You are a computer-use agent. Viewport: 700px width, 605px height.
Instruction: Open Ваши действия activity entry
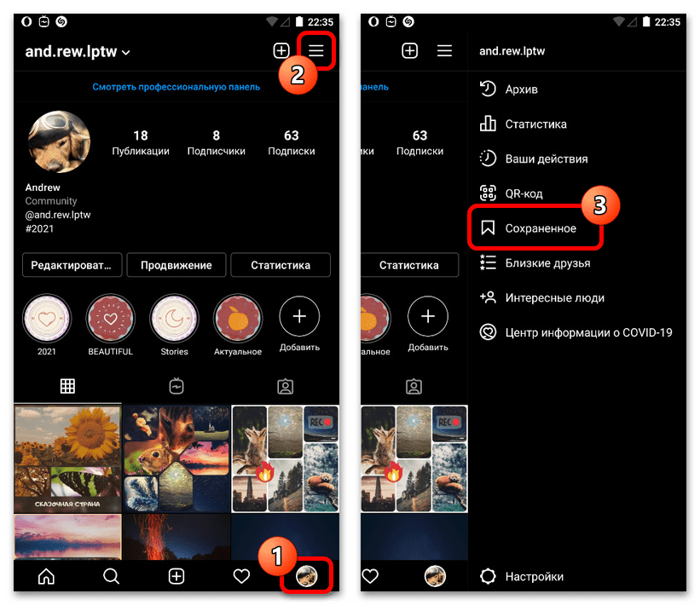545,158
